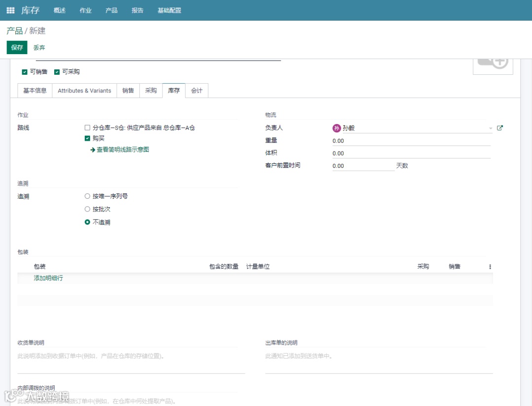Click arrow icon beside 查看简明线路示意图
Viewport: 532px width, 406px height.
coord(93,150)
